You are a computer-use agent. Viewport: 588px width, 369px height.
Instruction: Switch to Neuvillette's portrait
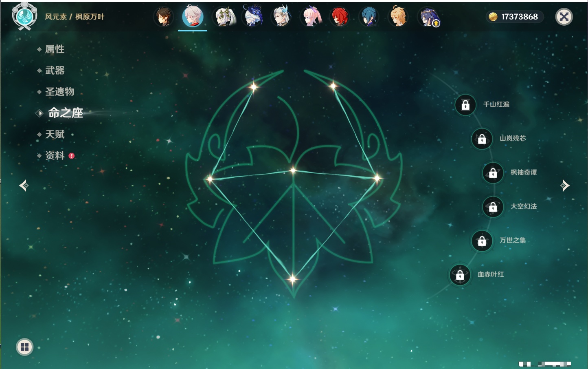point(282,17)
